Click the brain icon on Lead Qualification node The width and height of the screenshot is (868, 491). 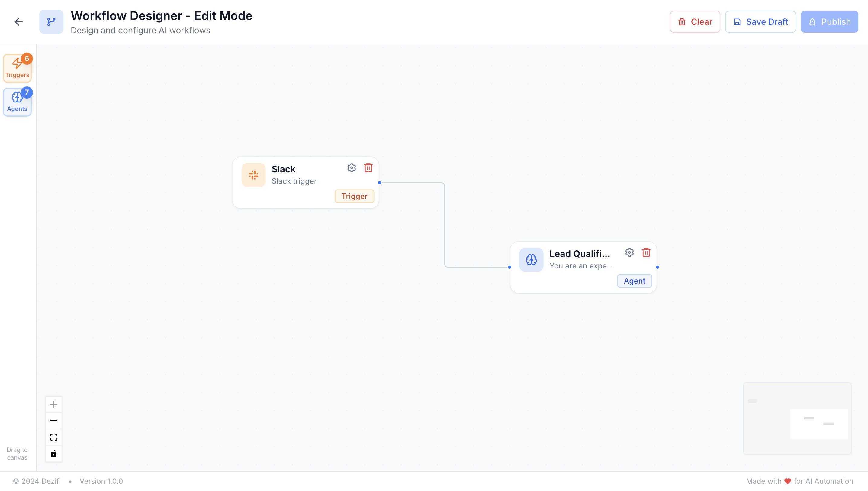[x=531, y=259]
